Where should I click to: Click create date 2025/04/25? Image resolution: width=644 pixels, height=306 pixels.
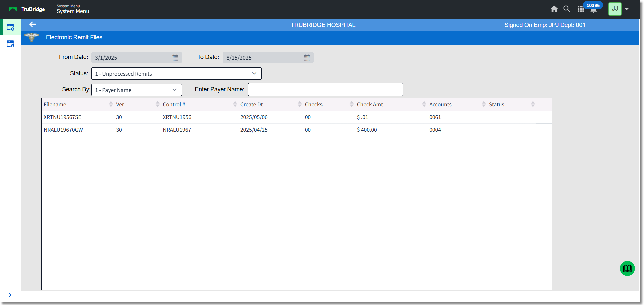point(254,130)
